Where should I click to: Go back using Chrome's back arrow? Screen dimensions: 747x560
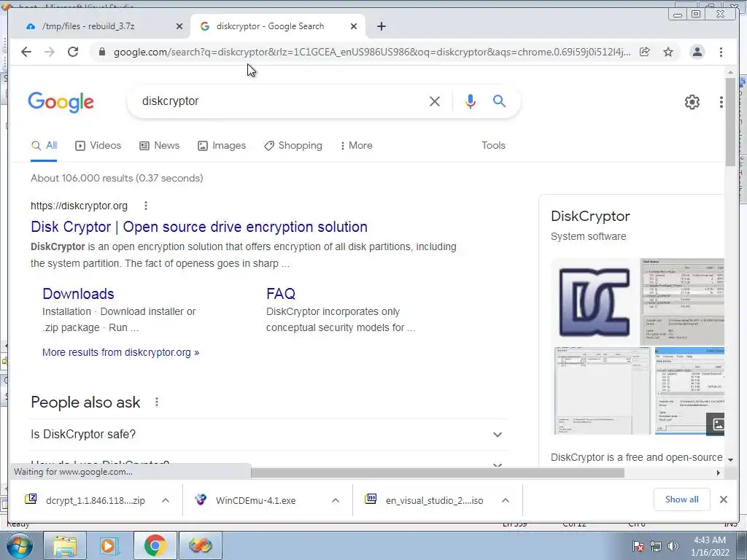(x=26, y=52)
